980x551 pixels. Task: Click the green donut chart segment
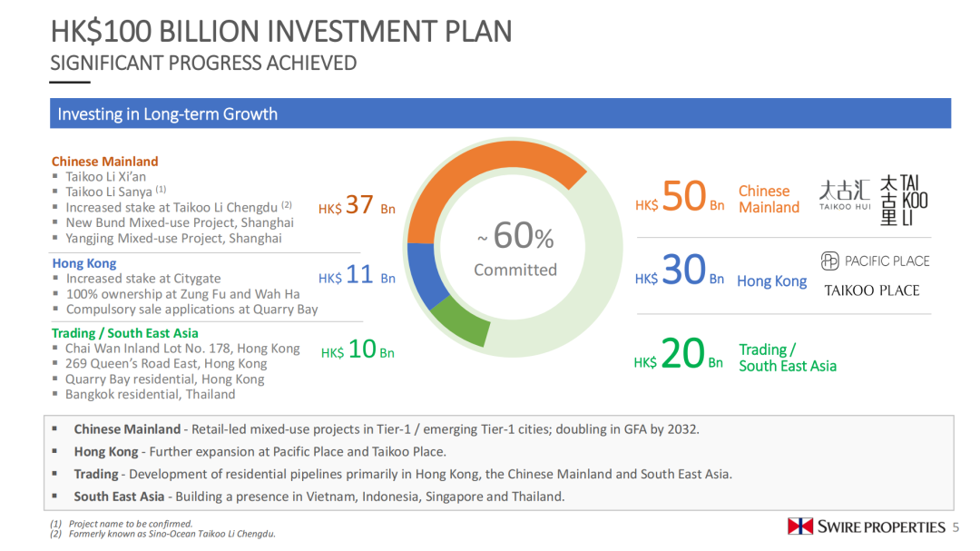point(460,324)
